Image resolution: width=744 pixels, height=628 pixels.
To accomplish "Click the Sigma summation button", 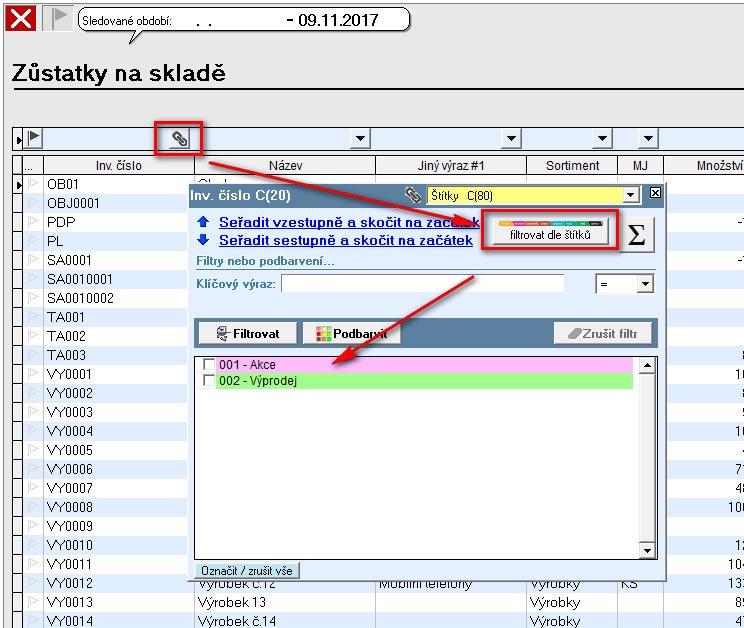I will (x=636, y=234).
